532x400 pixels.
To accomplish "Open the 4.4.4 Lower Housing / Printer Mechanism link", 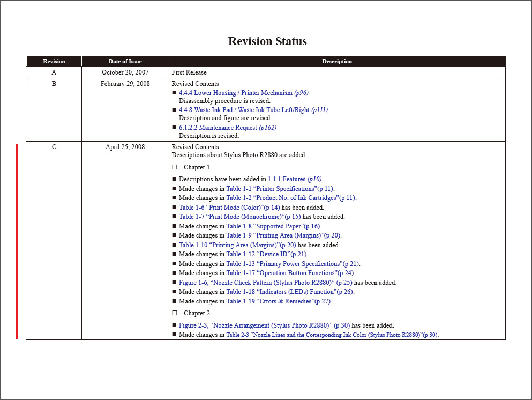I will pyautogui.click(x=243, y=93).
